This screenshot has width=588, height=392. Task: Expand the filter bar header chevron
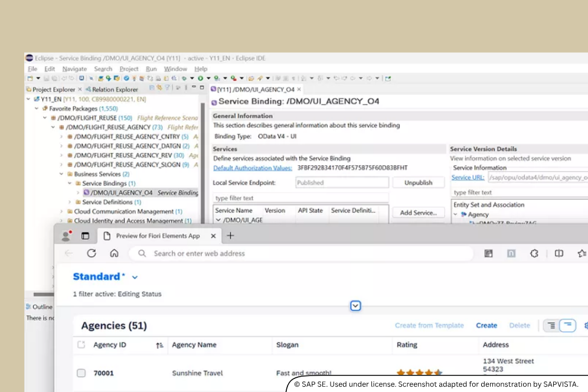[355, 306]
